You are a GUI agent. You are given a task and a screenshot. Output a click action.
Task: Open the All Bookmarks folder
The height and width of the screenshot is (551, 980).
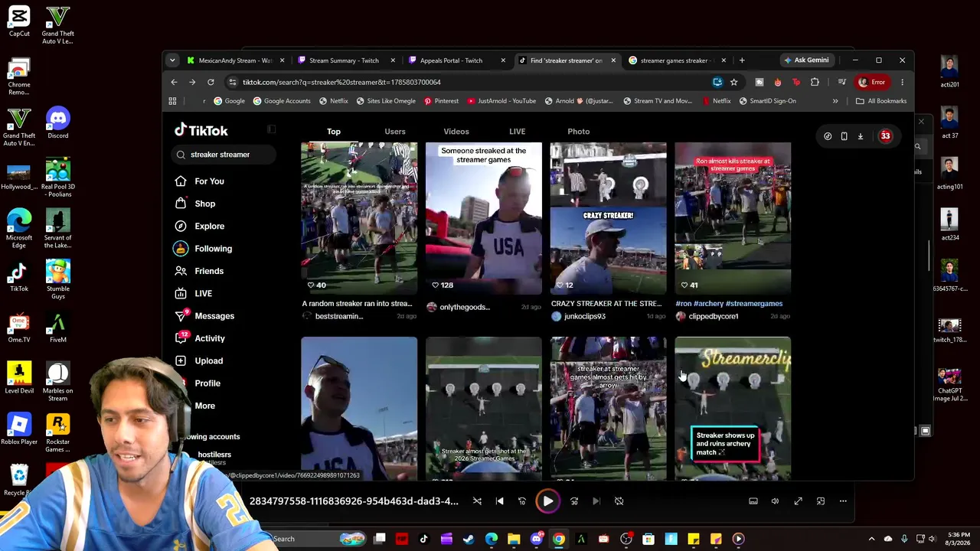[881, 101]
